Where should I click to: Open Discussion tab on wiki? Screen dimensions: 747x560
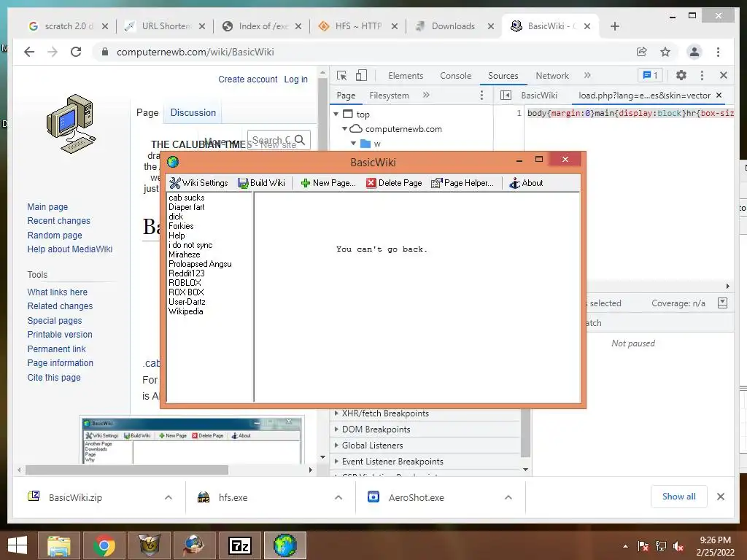pos(193,113)
